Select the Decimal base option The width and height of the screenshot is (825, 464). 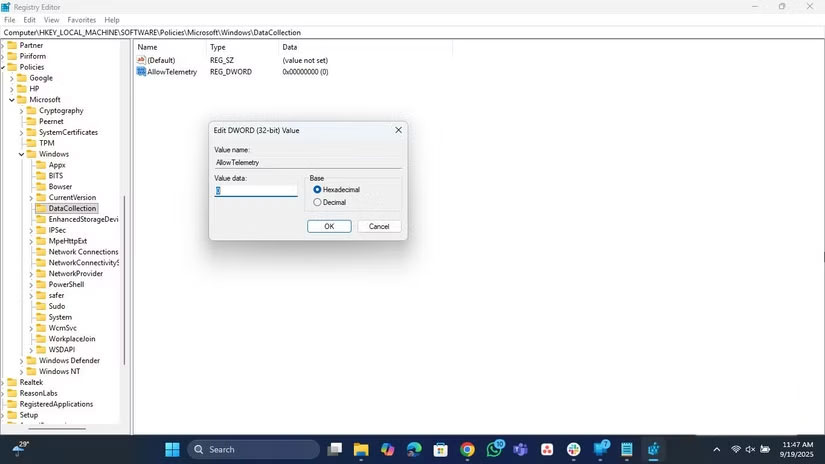[317, 202]
